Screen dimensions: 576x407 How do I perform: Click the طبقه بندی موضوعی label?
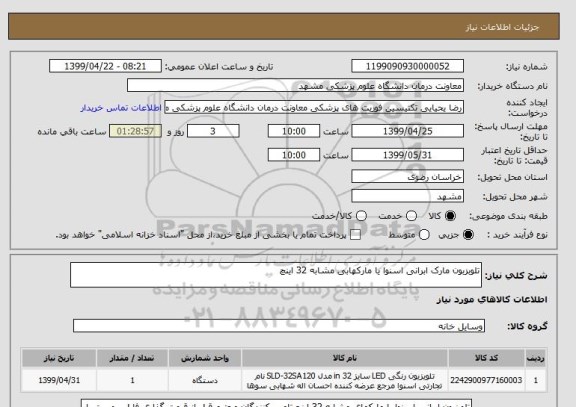tap(508, 216)
